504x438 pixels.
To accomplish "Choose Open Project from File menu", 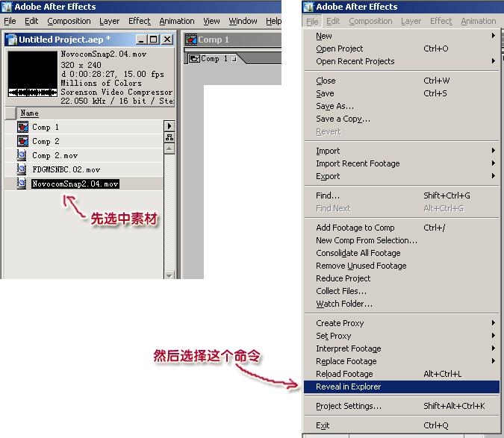I will click(402, 49).
